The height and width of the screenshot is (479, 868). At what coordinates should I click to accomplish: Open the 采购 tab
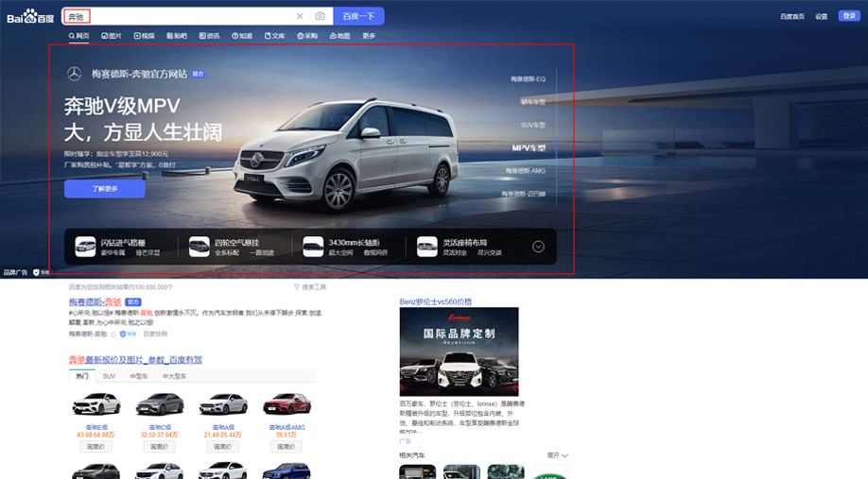point(307,35)
